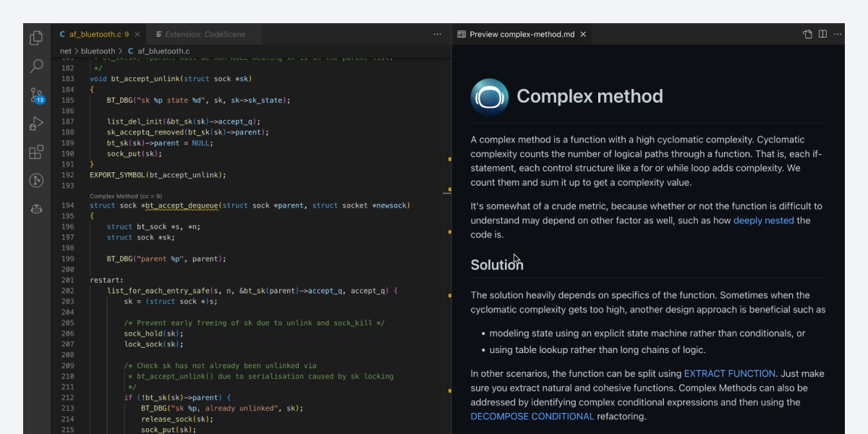Switch to the af_bluetooth.c tab

(x=94, y=33)
